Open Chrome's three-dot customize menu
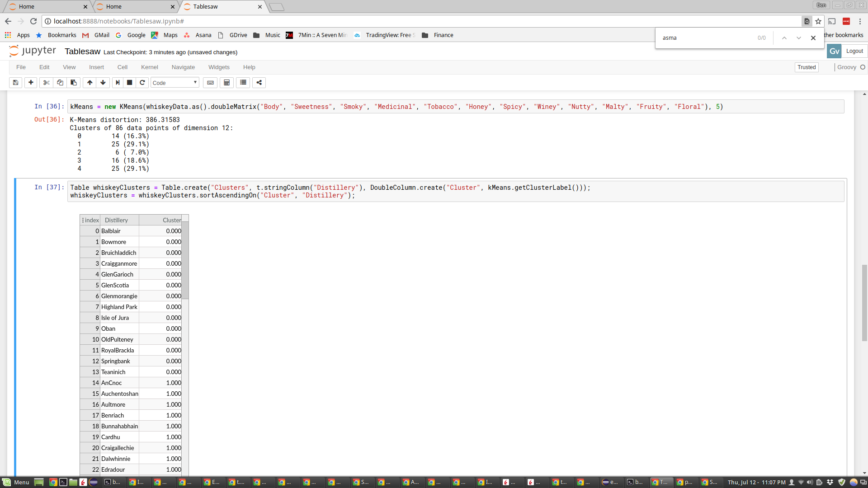The width and height of the screenshot is (868, 488). (860, 21)
